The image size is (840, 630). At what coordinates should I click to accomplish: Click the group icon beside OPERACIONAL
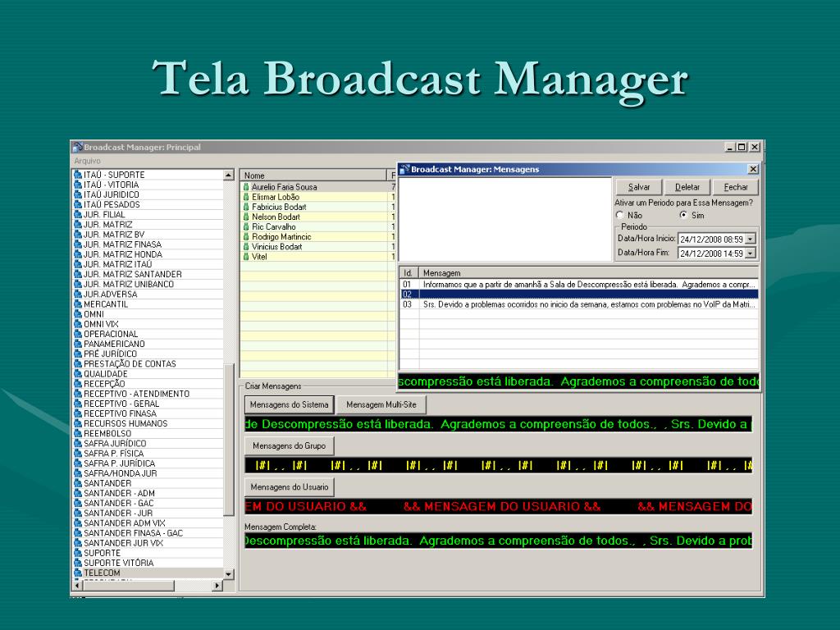78,334
